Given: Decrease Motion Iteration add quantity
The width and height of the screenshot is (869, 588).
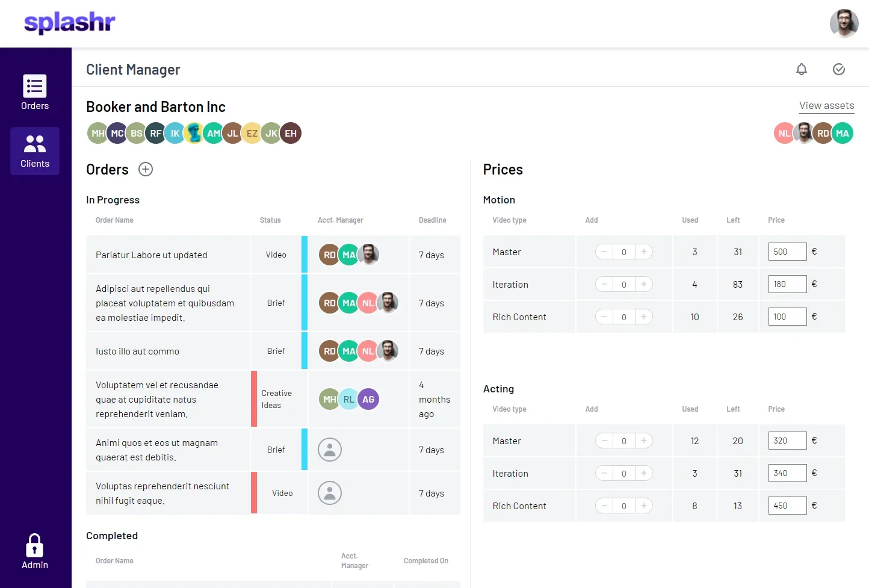Looking at the screenshot, I should pos(604,284).
